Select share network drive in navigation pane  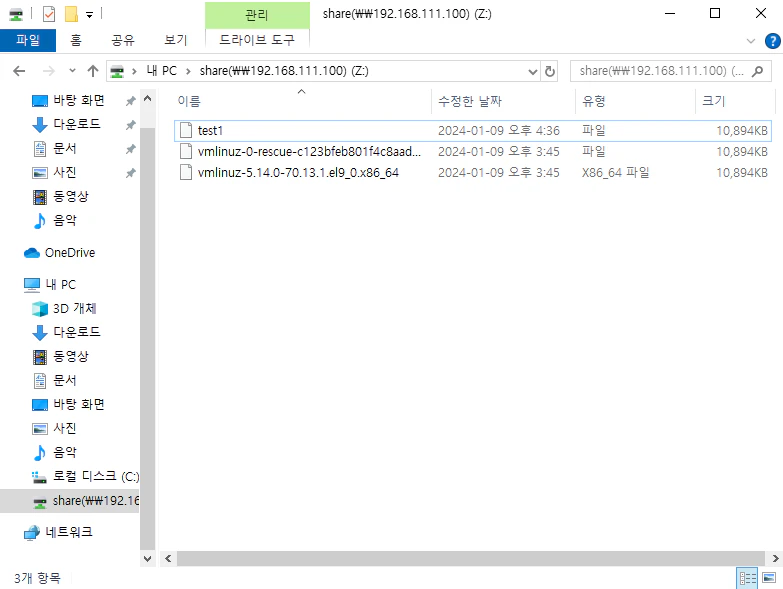click(x=69, y=501)
